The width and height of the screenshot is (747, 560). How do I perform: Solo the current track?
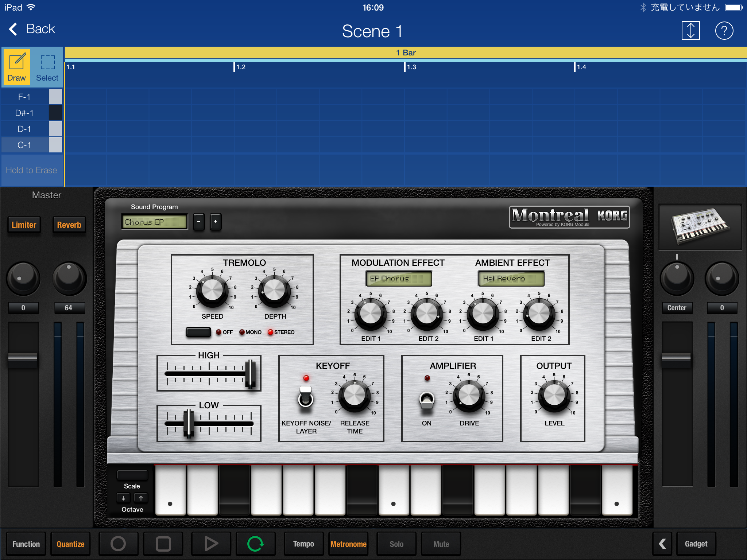[396, 544]
